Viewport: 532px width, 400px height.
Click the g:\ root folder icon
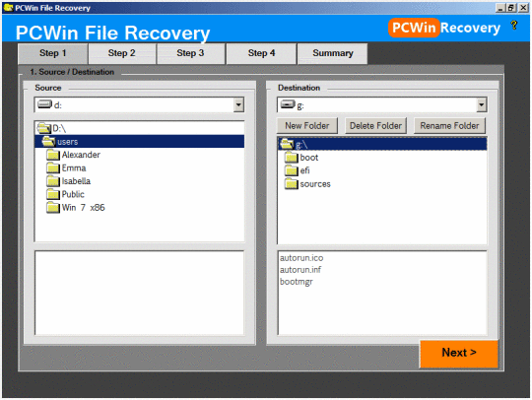coord(287,144)
